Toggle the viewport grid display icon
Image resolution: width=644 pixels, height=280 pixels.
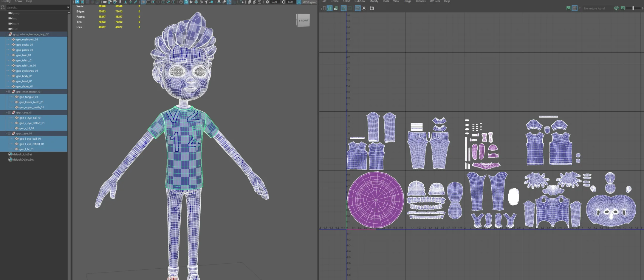pos(143,2)
